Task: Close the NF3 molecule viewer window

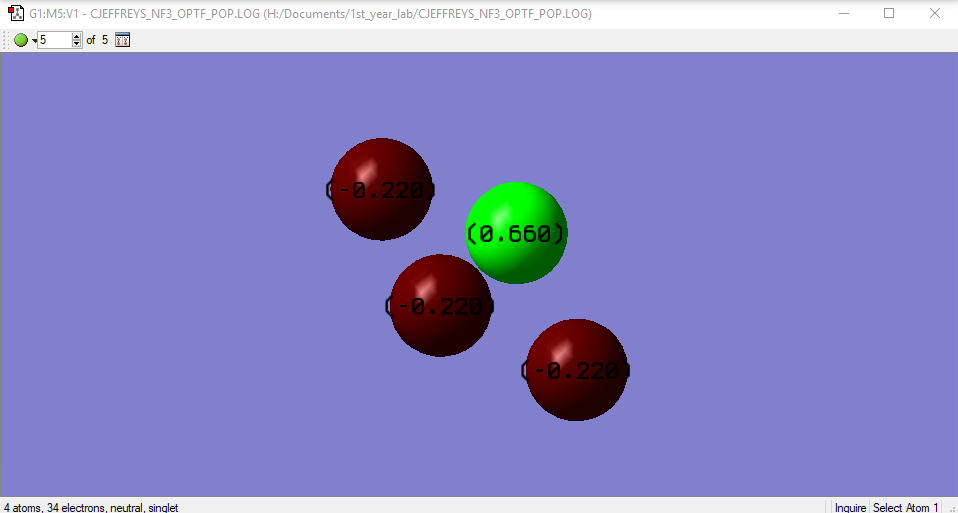Action: pos(935,13)
